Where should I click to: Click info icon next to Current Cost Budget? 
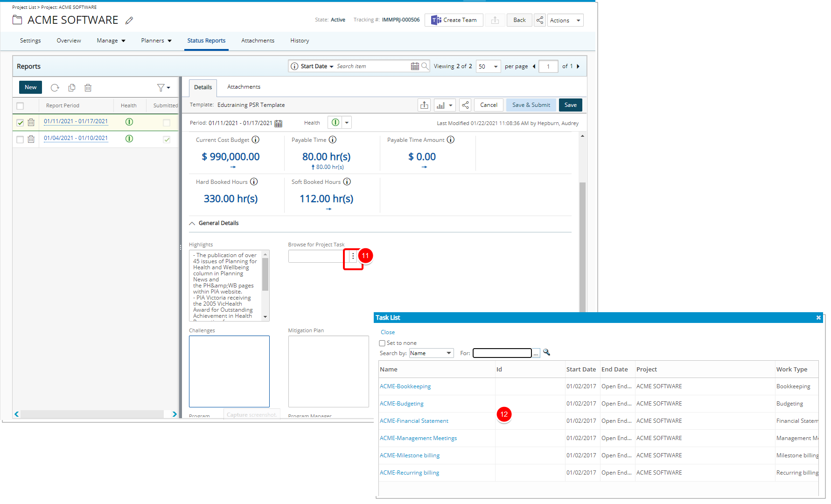coord(256,140)
